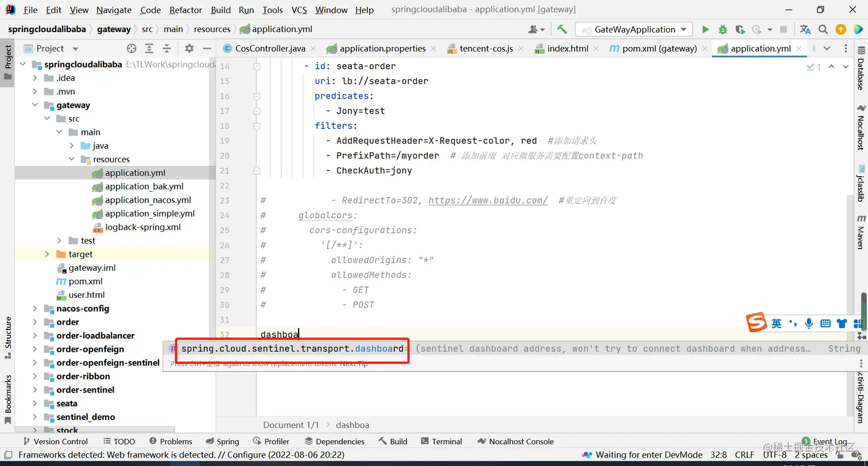Viewport: 868px width, 466px height.
Task: Change CRLF line separator in status bar
Action: (745, 455)
